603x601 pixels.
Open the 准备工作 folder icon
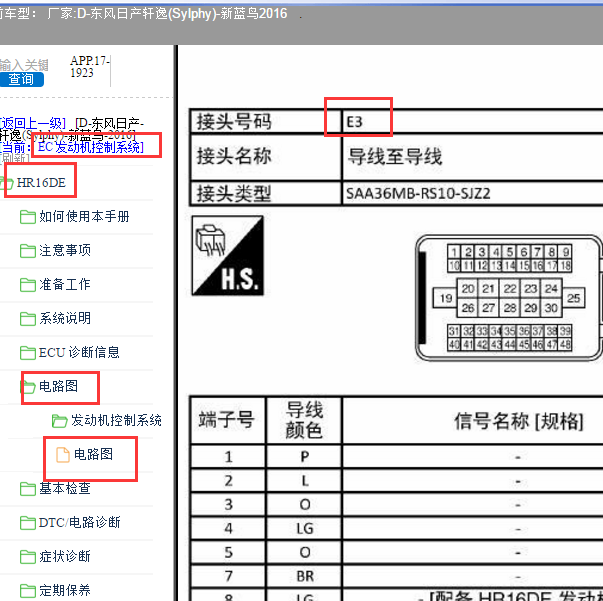(x=28, y=285)
